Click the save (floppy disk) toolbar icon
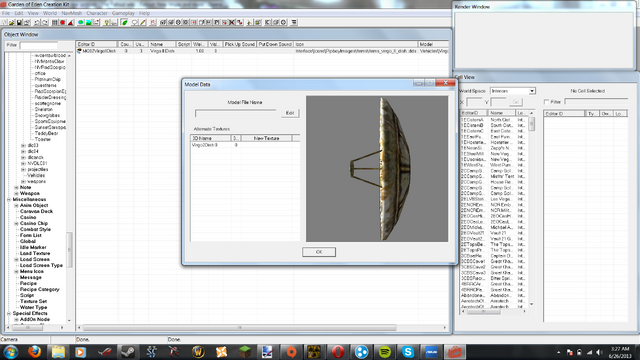This screenshot has width=640, height=360. (x=19, y=22)
